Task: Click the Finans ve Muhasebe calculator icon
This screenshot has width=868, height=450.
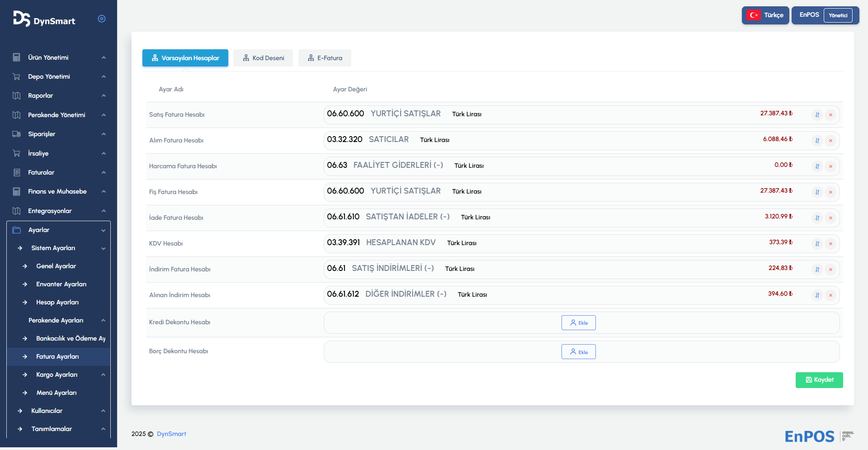Action: click(x=17, y=192)
